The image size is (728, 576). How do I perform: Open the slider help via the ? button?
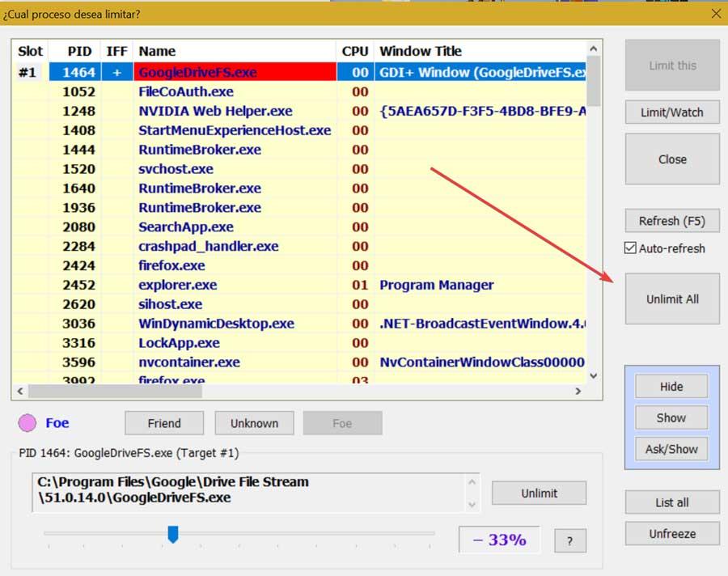pos(569,540)
